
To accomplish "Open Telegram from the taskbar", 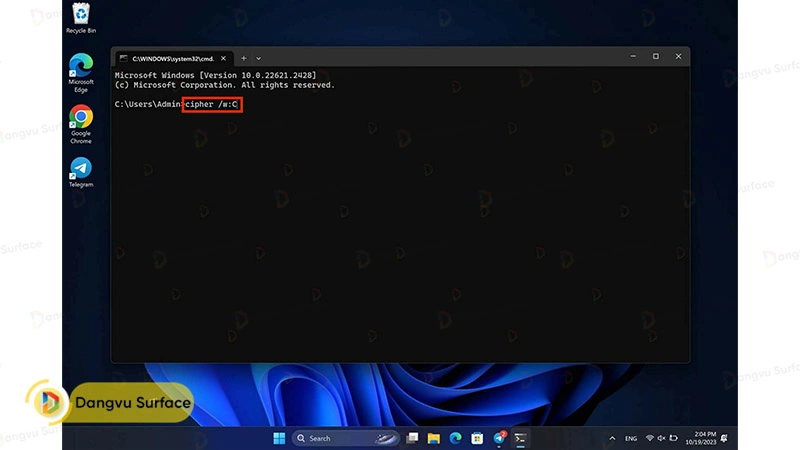I will click(499, 438).
